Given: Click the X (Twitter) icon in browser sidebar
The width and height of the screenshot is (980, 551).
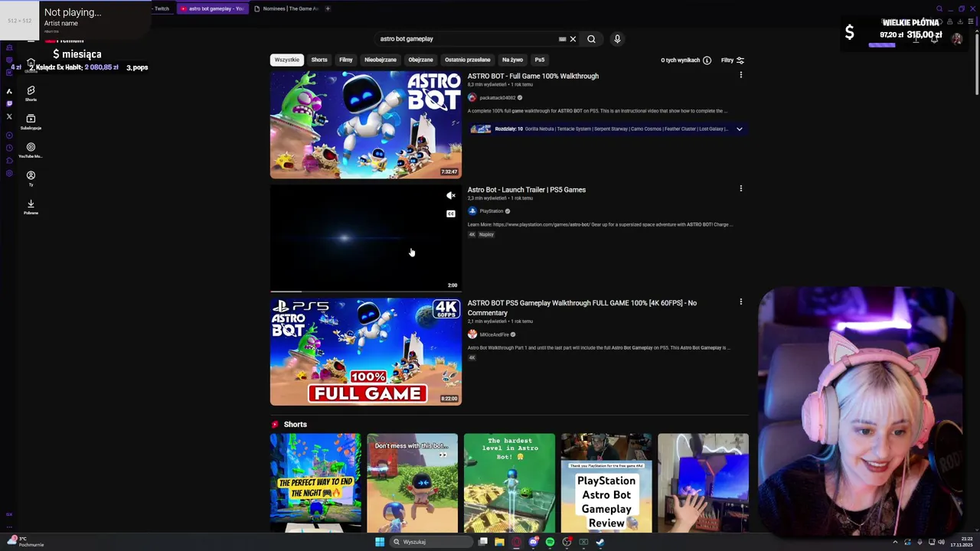Looking at the screenshot, I should pyautogui.click(x=9, y=116).
